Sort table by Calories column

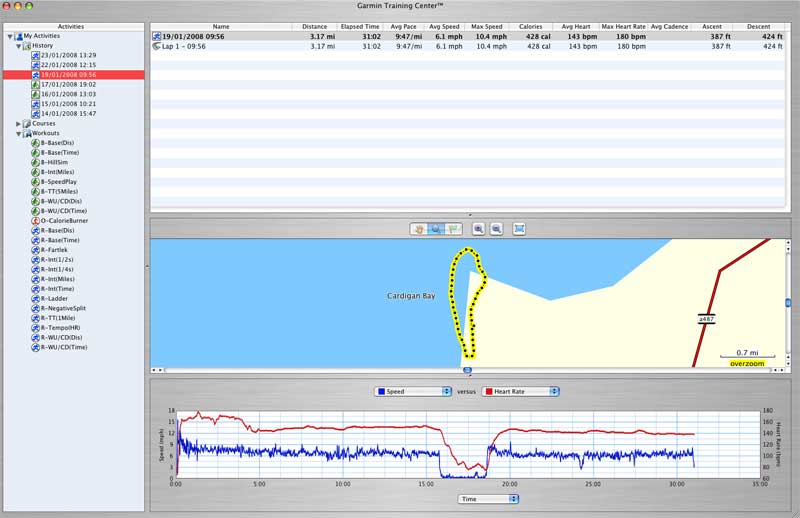pos(531,27)
